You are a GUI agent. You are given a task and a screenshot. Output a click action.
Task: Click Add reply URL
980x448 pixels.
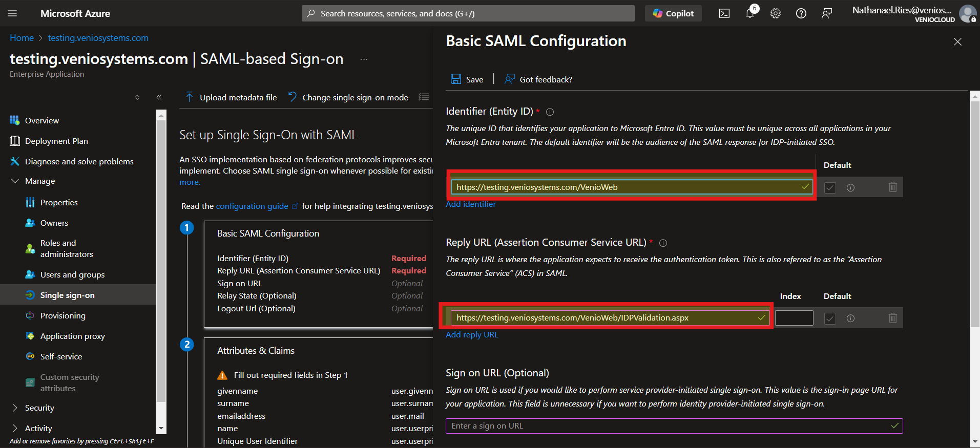[x=472, y=334]
